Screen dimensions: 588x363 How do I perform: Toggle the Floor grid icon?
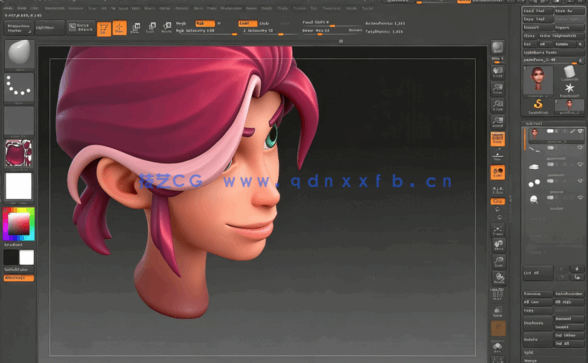498,156
